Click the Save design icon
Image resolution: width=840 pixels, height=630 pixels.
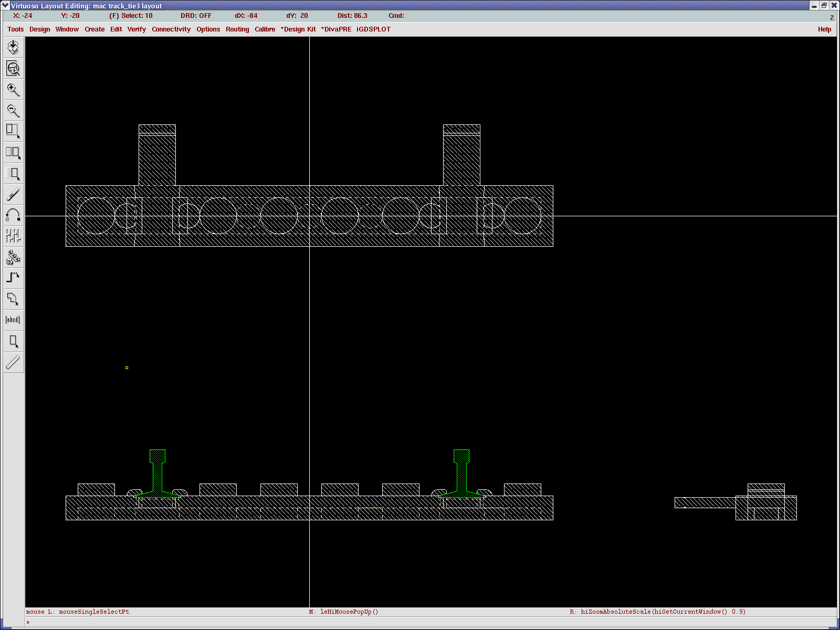(13, 47)
